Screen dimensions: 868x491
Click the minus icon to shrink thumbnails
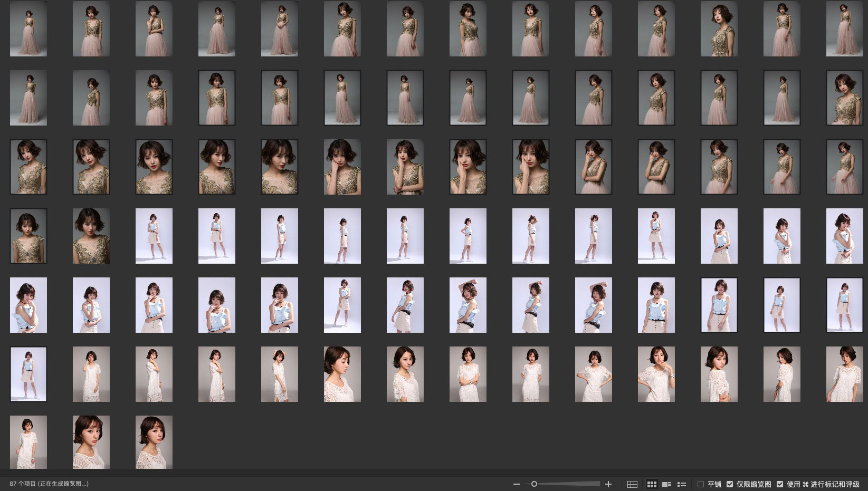point(517,484)
